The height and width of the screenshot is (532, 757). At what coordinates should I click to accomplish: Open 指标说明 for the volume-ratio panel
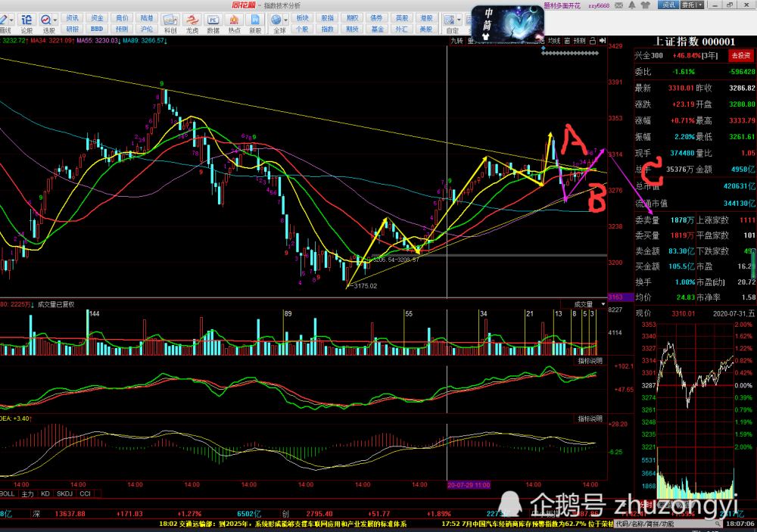click(x=590, y=361)
